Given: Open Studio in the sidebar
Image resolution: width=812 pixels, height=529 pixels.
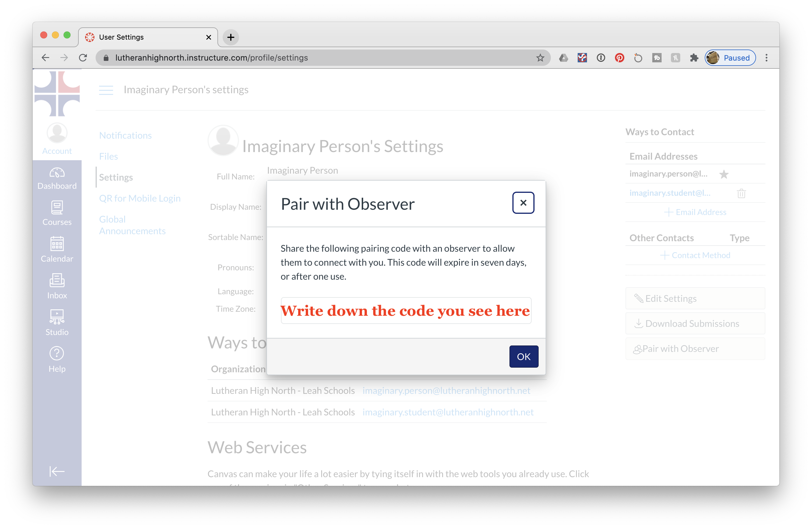Looking at the screenshot, I should pos(57,323).
